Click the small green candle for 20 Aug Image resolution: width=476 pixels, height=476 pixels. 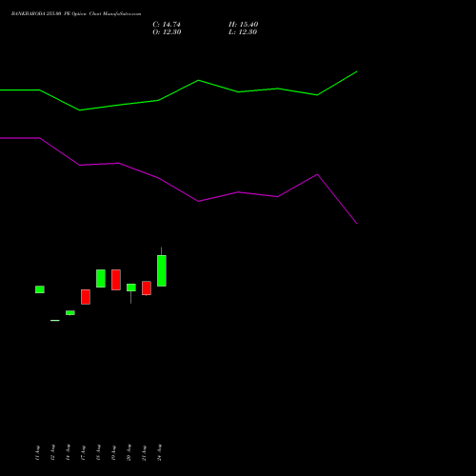tap(131, 288)
